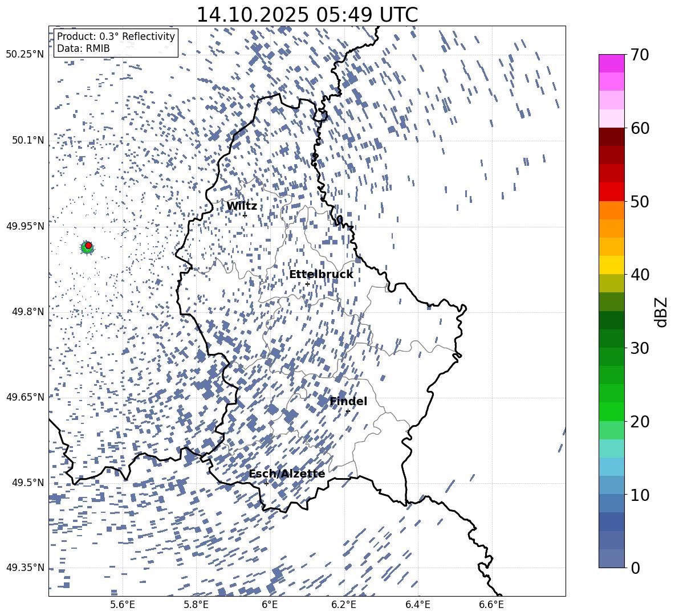This screenshot has width=675, height=616.
Task: Click the lowest slate-blue colorbar segment at 0
Action: pyautogui.click(x=612, y=558)
